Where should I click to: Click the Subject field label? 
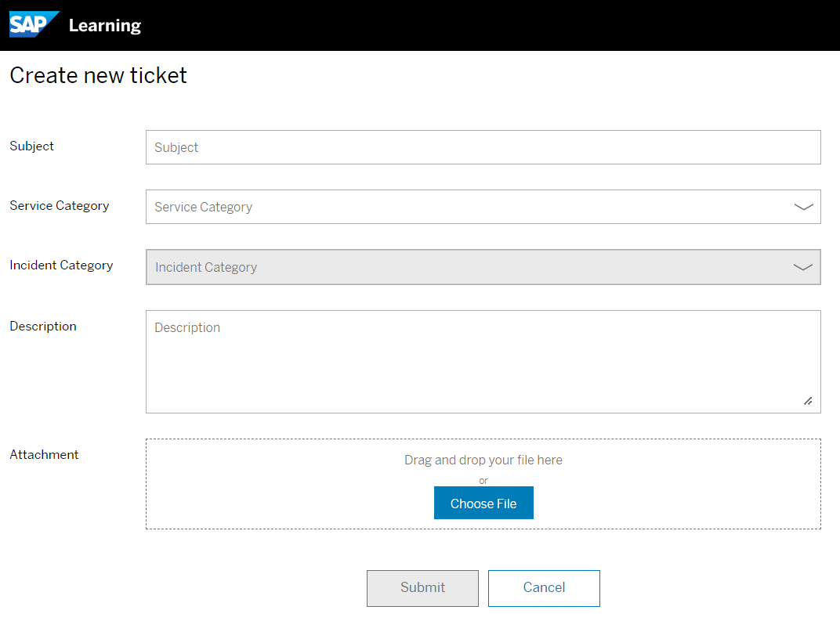(31, 146)
